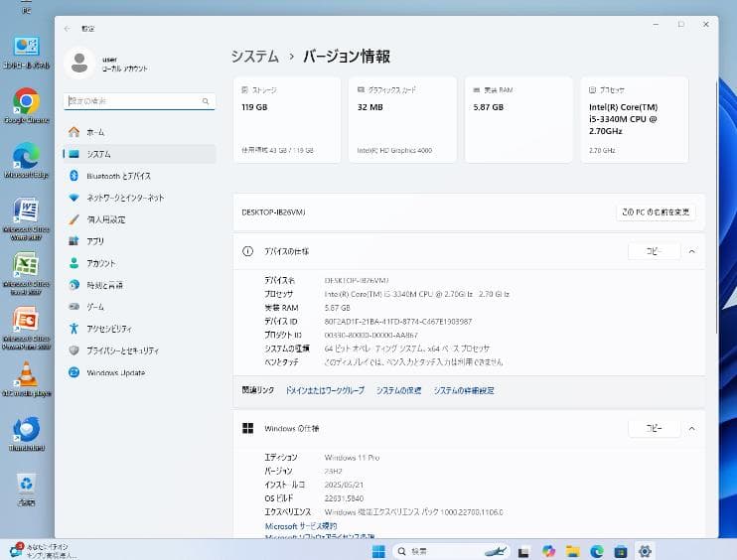Click the Windows 11 Pro edition text

click(352, 457)
